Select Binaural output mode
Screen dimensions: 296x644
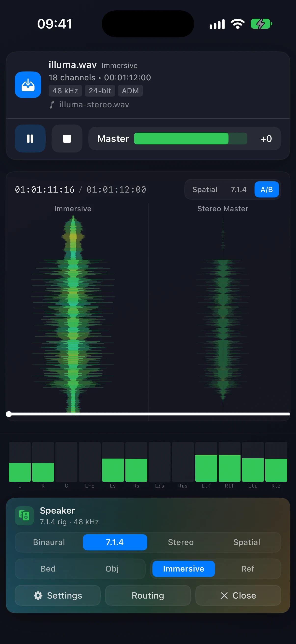tap(49, 542)
